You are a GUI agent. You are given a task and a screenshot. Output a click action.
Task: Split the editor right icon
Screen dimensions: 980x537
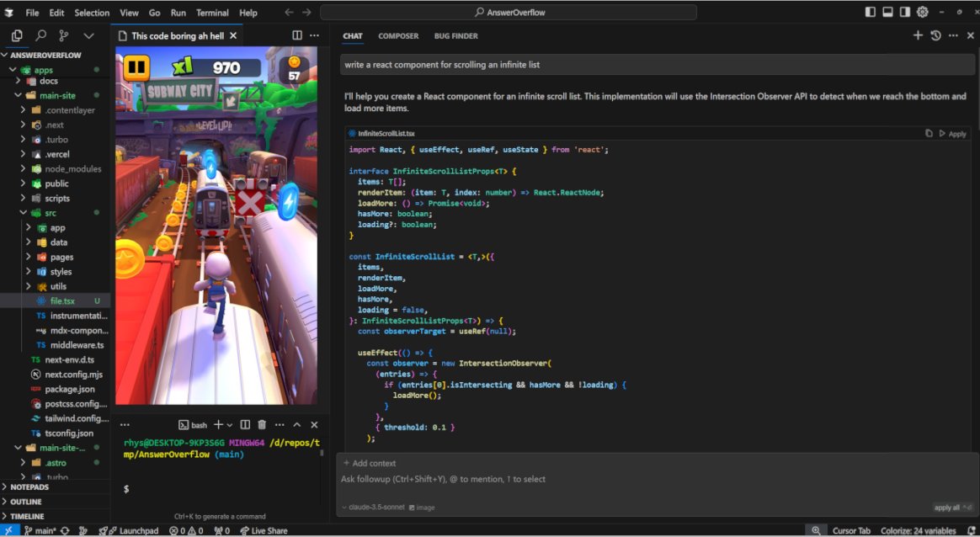(x=297, y=35)
